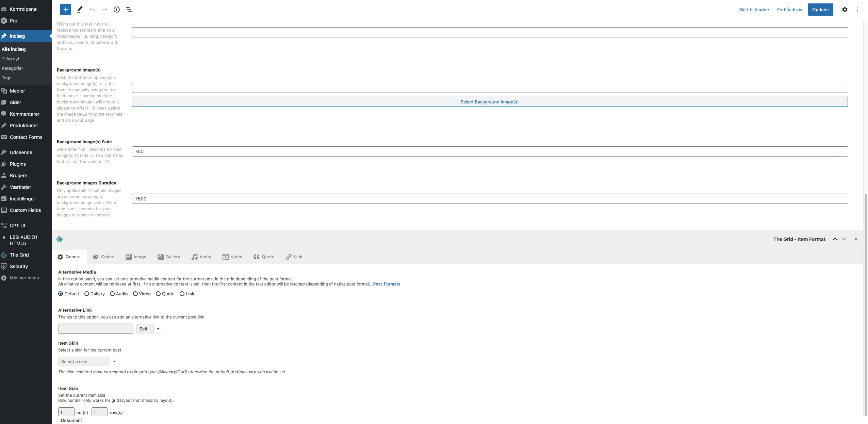Click Select Background Image(s) button

pyautogui.click(x=490, y=102)
